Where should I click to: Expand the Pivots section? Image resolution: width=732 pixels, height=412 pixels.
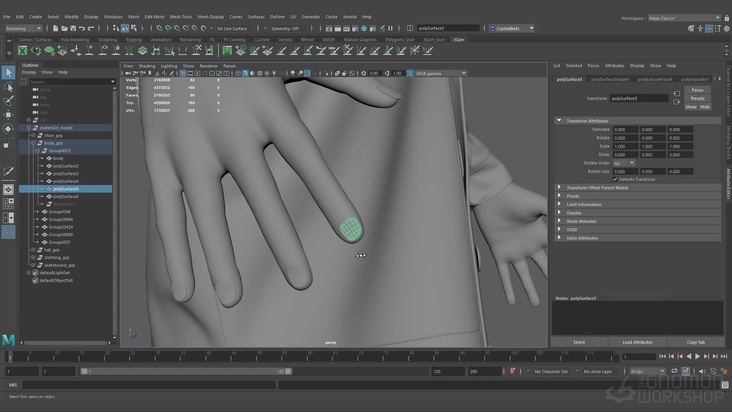559,196
